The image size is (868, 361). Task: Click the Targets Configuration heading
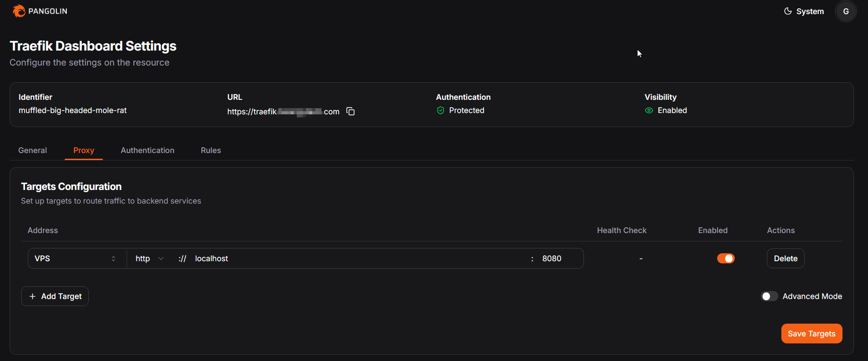click(71, 186)
